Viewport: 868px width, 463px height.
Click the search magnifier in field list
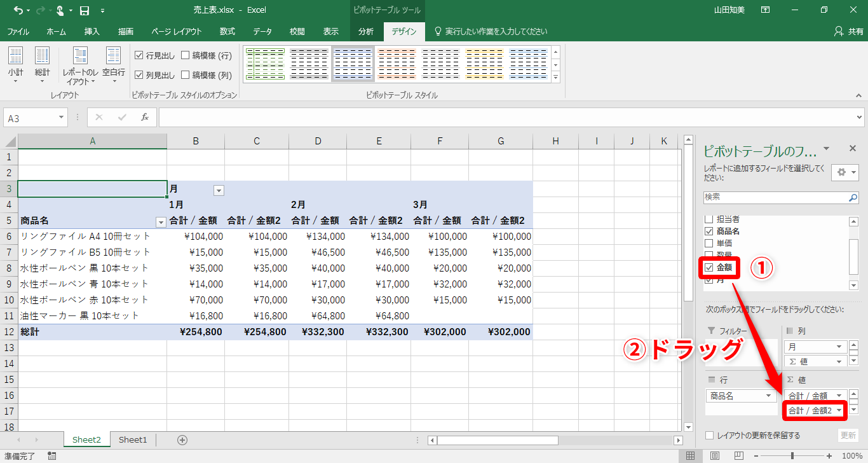[853, 198]
